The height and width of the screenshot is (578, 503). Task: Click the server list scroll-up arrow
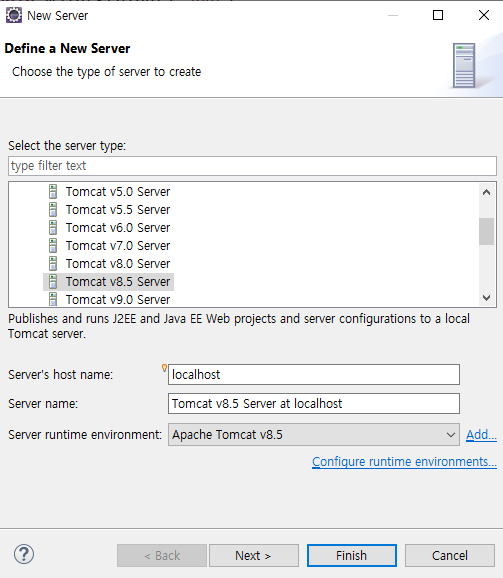coord(486,192)
